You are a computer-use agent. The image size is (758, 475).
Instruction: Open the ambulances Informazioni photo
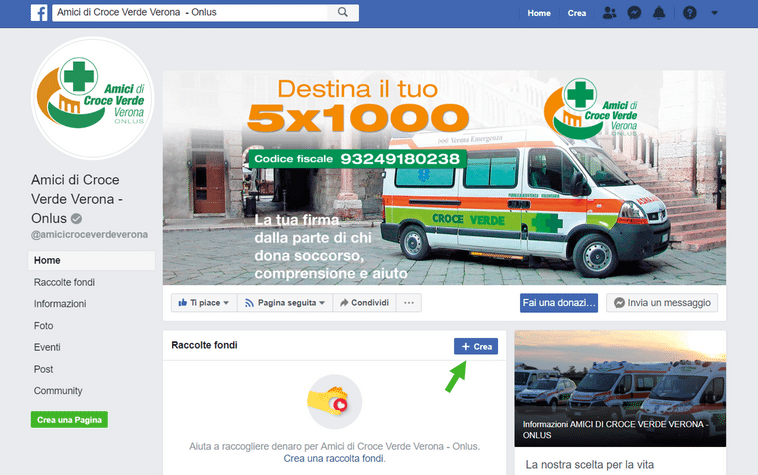620,389
